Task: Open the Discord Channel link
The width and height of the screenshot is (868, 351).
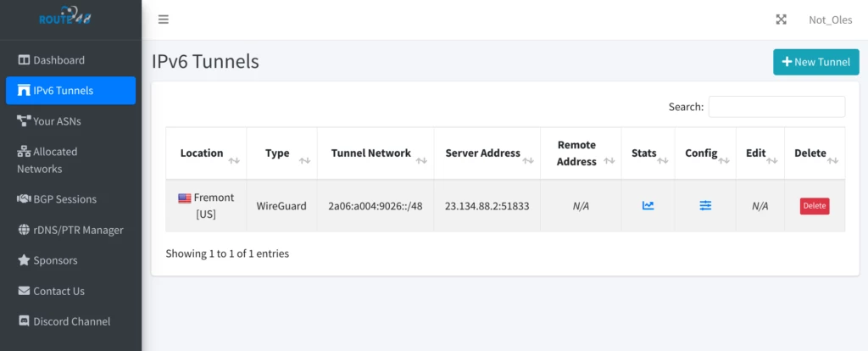Action: 71,321
